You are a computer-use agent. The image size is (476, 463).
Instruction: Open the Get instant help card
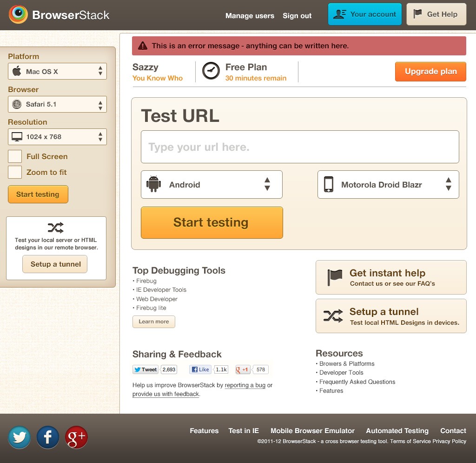[x=391, y=277]
